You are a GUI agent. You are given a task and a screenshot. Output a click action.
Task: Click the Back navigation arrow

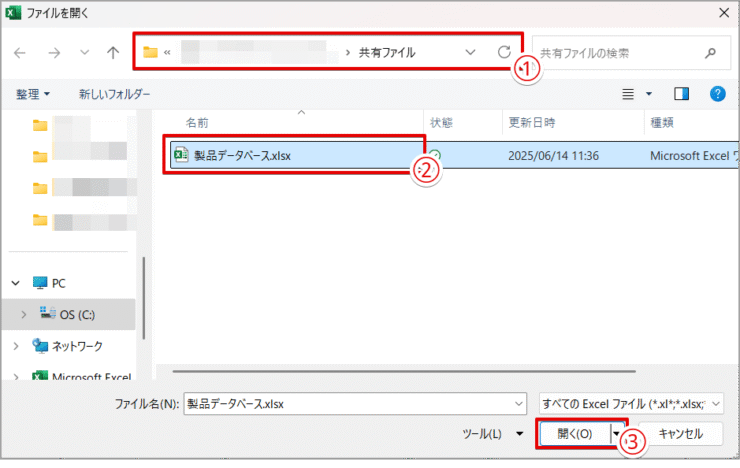tap(20, 52)
